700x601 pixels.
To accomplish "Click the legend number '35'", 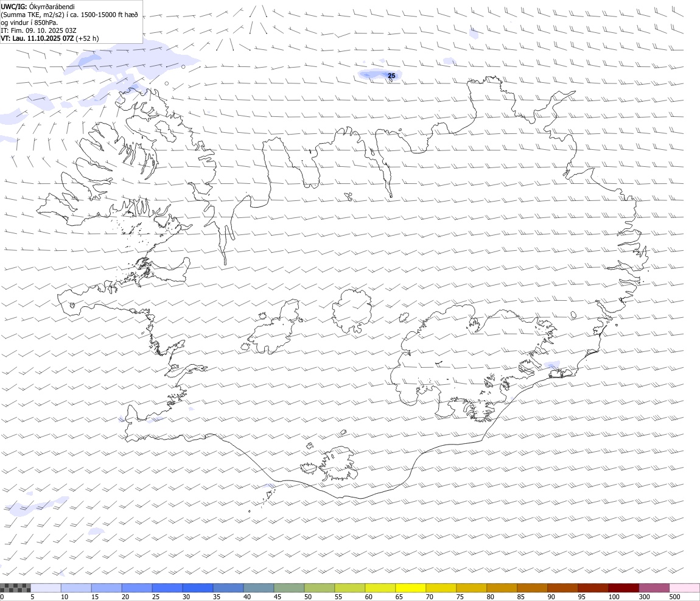I will [x=217, y=597].
